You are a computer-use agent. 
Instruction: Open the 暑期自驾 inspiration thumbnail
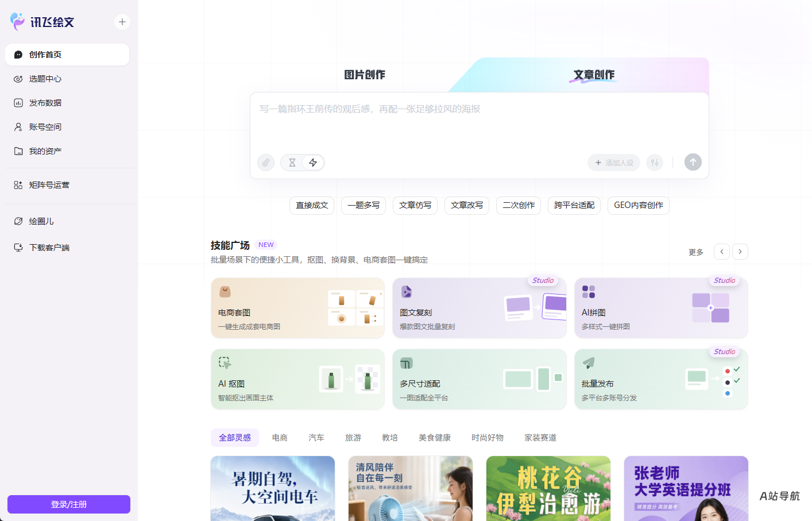(x=273, y=488)
